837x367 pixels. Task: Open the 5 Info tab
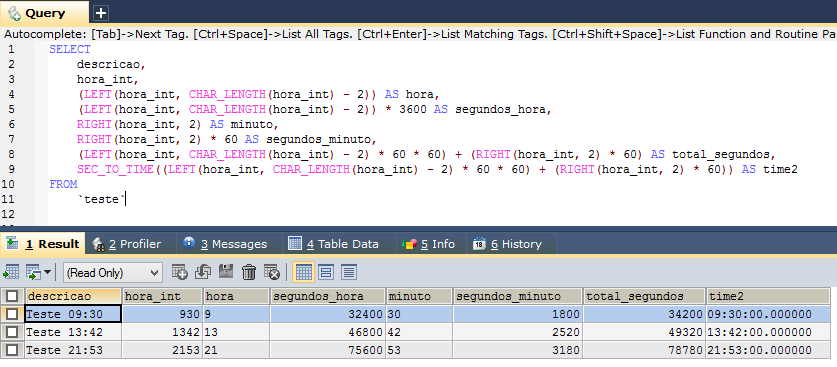pos(430,244)
